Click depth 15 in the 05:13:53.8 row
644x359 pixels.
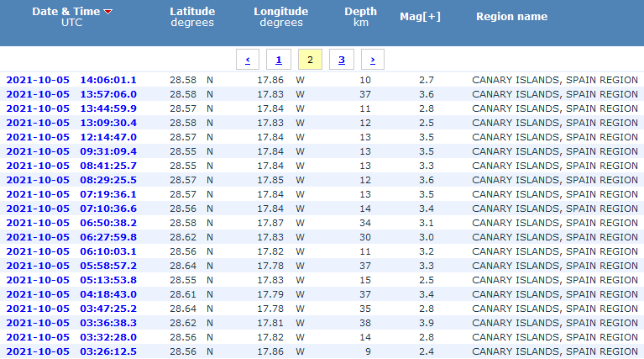(365, 280)
